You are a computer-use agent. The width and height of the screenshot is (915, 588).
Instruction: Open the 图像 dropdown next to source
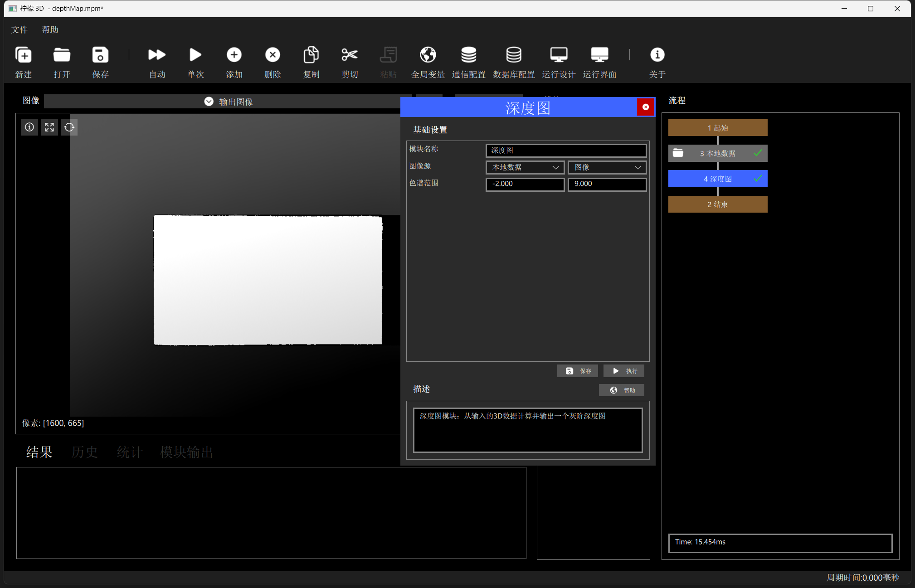pos(607,167)
